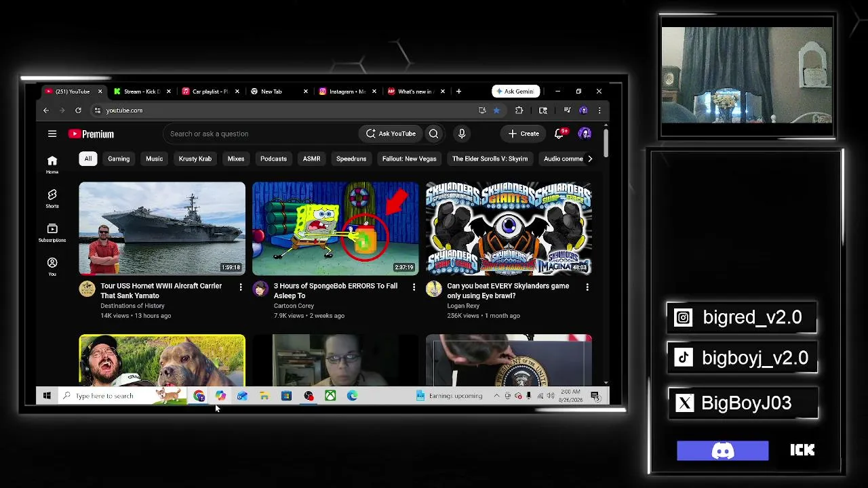Screen dimensions: 868x488
Task: Open a new browser tab with plus
Action: (x=459, y=91)
